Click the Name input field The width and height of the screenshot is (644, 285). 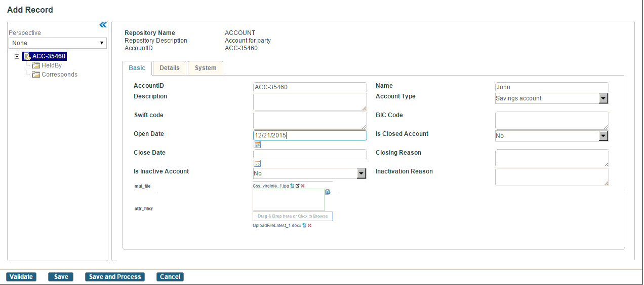[552, 87]
